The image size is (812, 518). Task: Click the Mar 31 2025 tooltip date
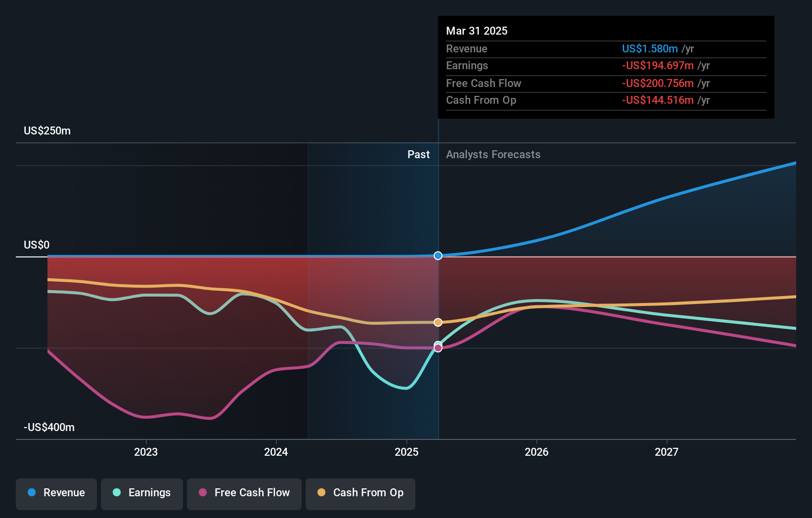click(477, 31)
